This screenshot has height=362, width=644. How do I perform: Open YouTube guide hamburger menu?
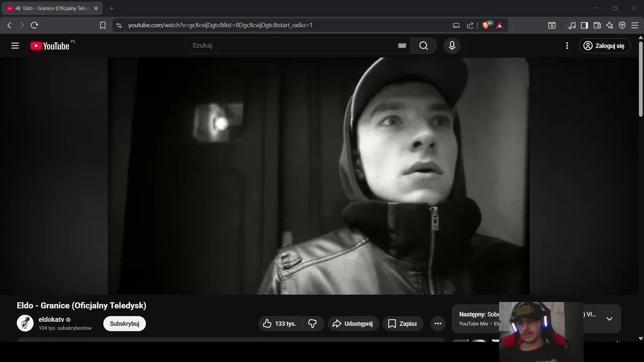click(15, 46)
